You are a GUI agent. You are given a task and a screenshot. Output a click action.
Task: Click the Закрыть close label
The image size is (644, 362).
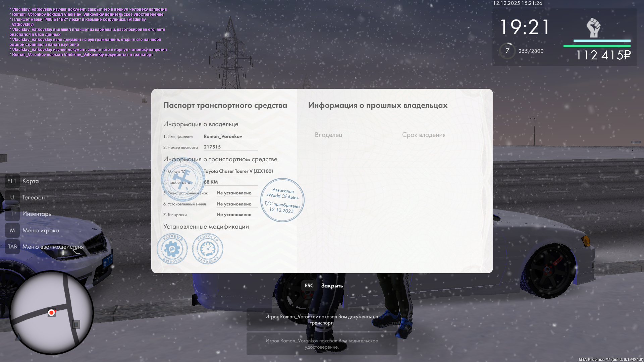pos(332,286)
